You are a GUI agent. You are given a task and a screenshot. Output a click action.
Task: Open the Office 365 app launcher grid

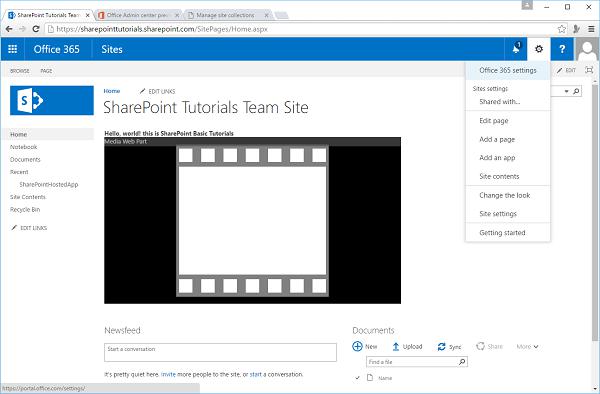pyautogui.click(x=13, y=49)
